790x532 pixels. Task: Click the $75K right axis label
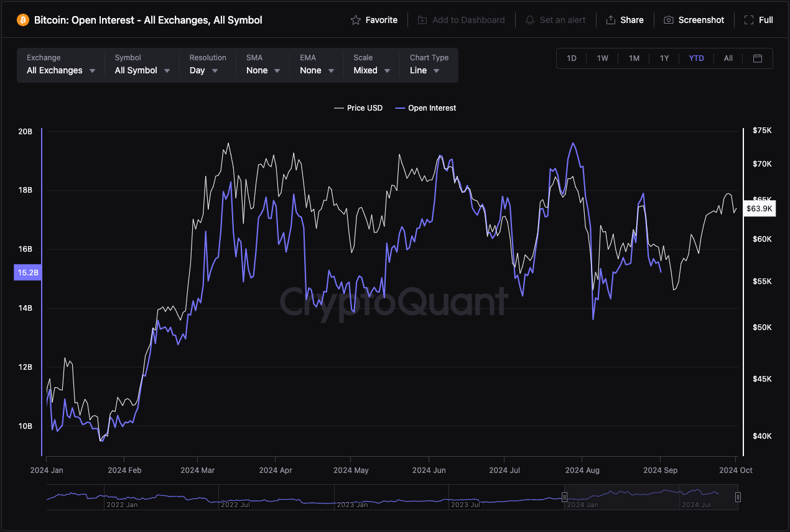762,131
